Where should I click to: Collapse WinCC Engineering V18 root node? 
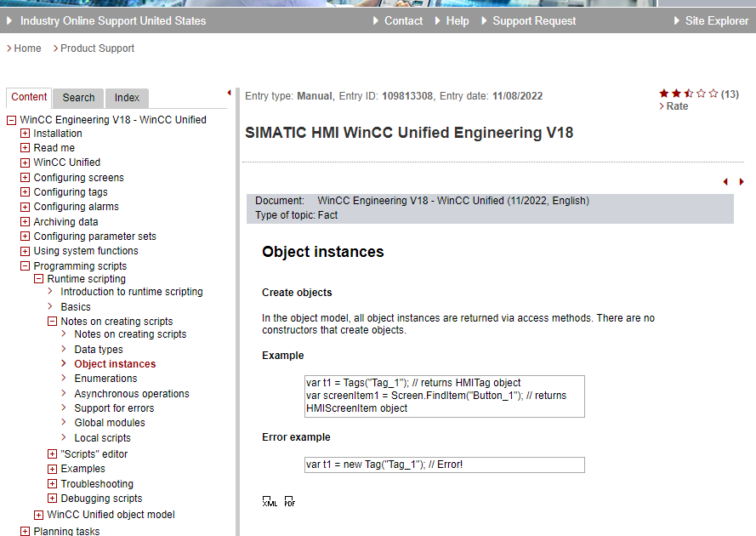[12, 120]
